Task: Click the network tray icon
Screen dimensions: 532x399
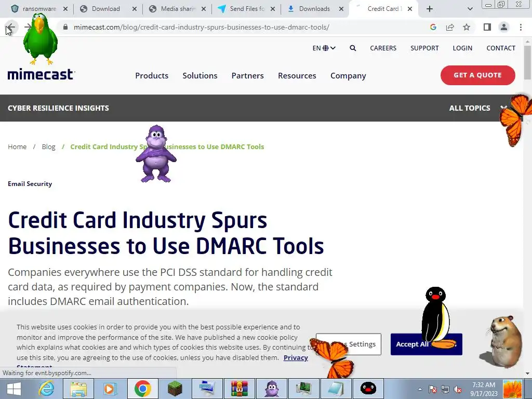Action: point(445,389)
